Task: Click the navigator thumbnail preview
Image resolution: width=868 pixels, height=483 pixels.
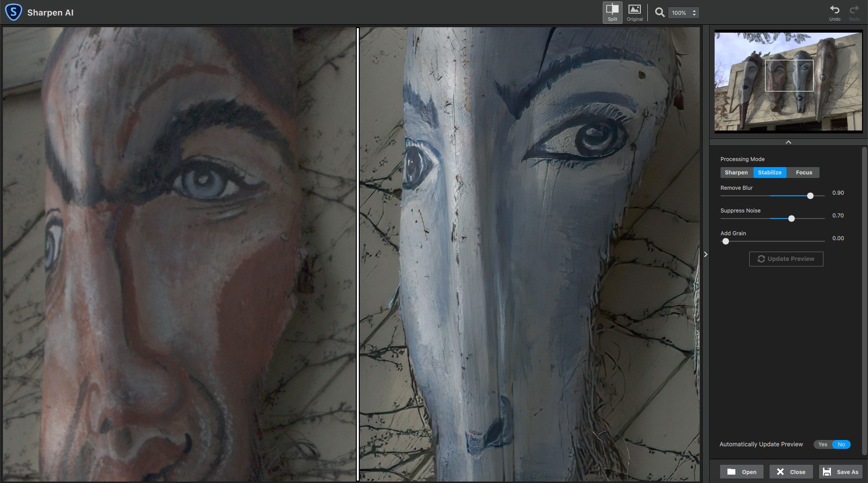Action: point(788,82)
